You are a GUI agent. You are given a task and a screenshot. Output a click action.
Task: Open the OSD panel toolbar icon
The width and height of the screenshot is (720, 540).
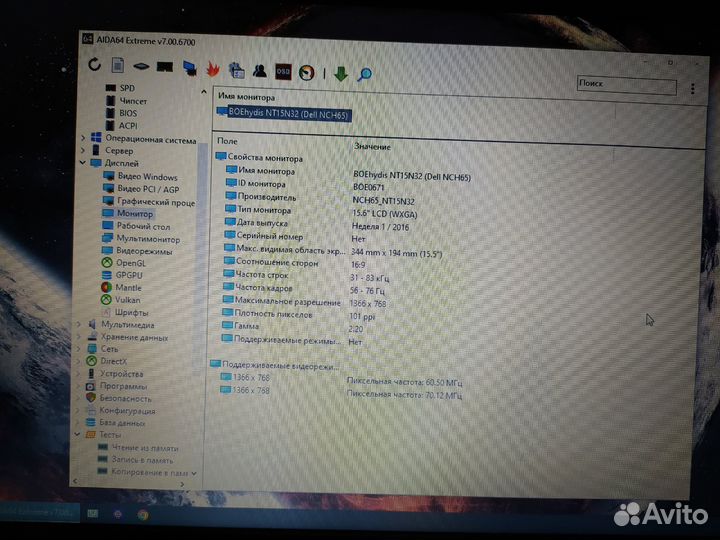(x=283, y=72)
